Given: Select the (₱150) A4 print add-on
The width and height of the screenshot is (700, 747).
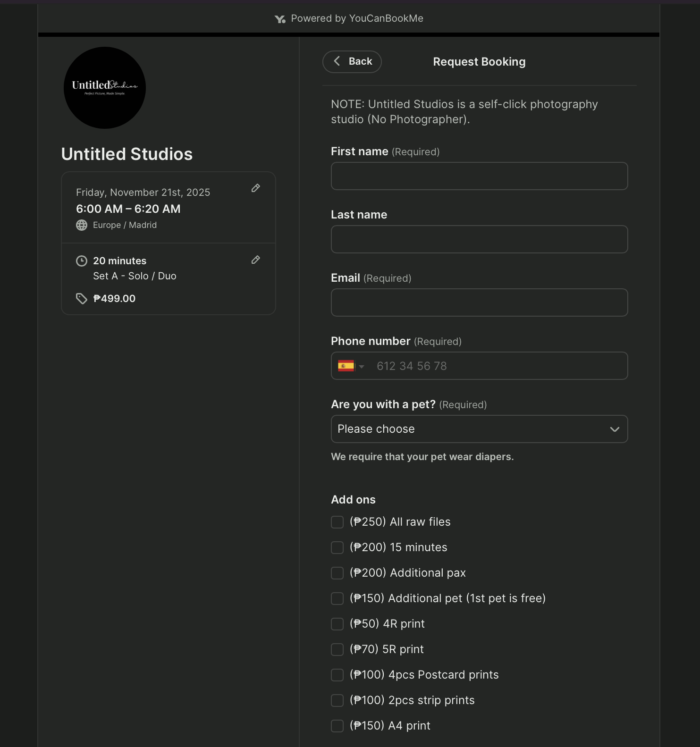Looking at the screenshot, I should (x=337, y=726).
